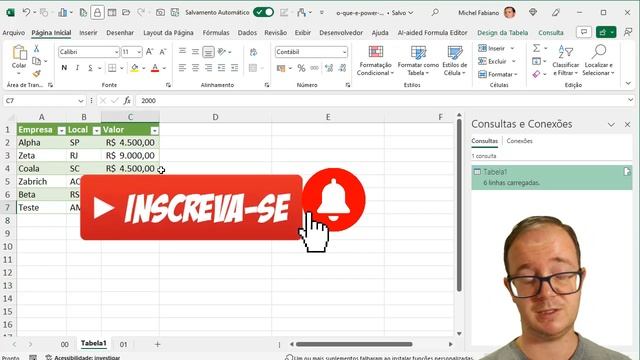Open Consultas e Conexões pane options chevron

611,124
